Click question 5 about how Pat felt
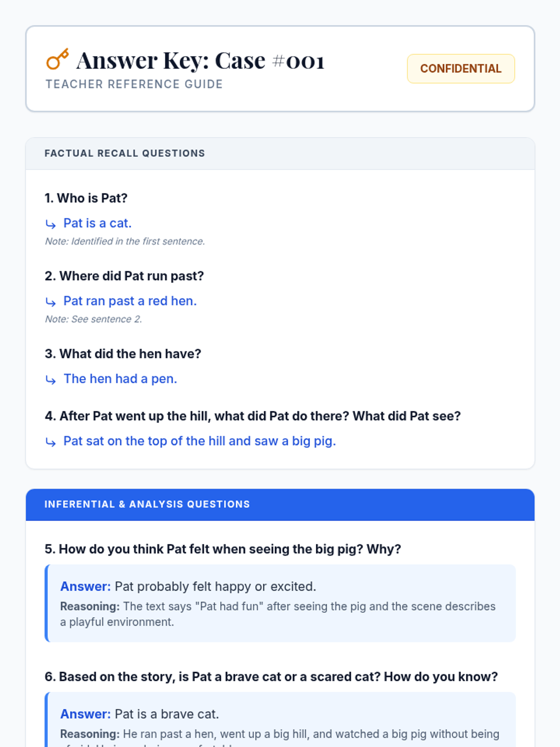 click(x=223, y=549)
